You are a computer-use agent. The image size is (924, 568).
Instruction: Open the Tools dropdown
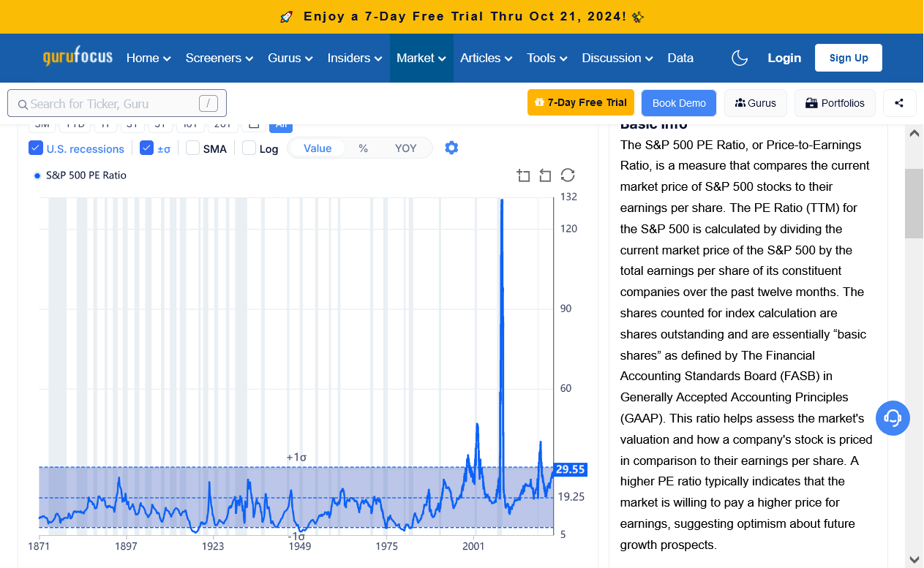click(x=547, y=58)
